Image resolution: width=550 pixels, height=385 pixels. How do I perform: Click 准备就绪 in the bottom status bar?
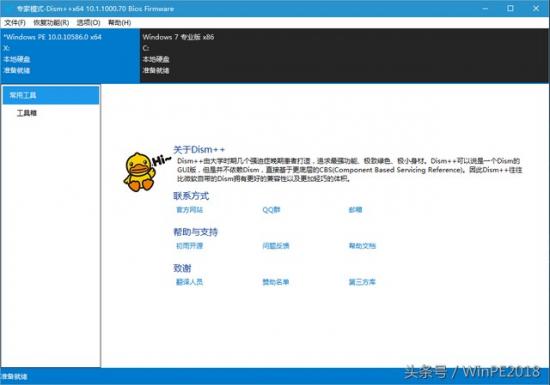point(14,377)
